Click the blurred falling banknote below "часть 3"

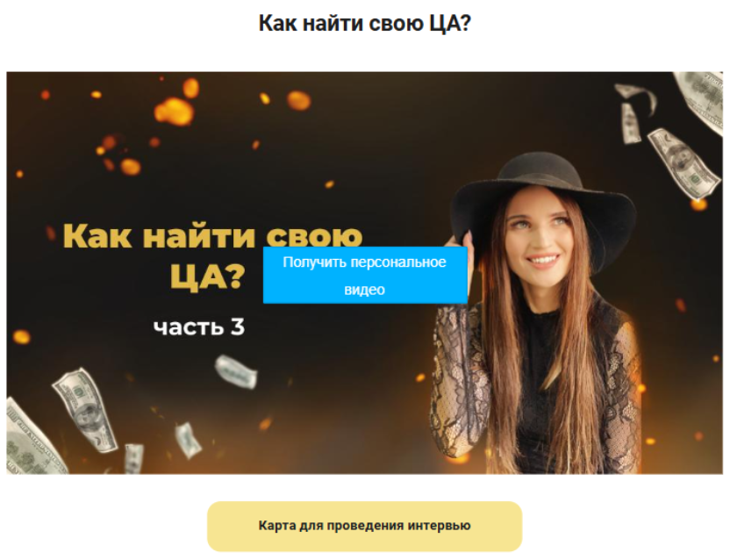coord(235,371)
